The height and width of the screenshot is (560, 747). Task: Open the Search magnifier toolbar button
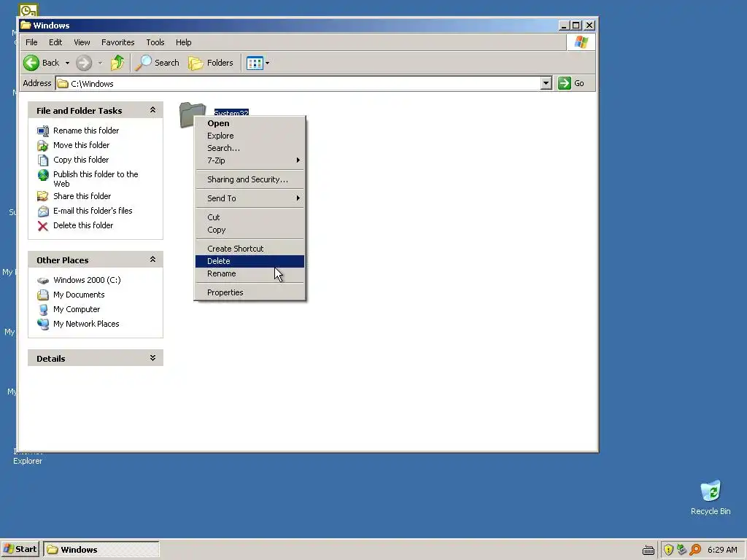(x=158, y=63)
